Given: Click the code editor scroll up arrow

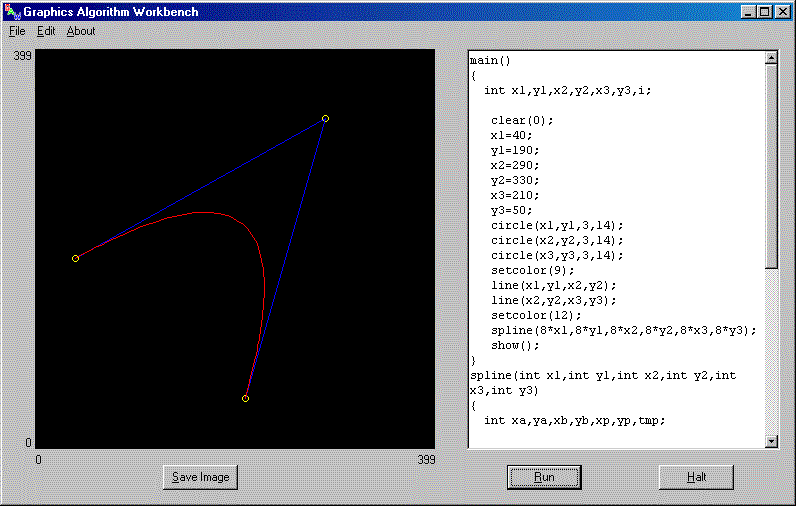Looking at the screenshot, I should pos(771,58).
